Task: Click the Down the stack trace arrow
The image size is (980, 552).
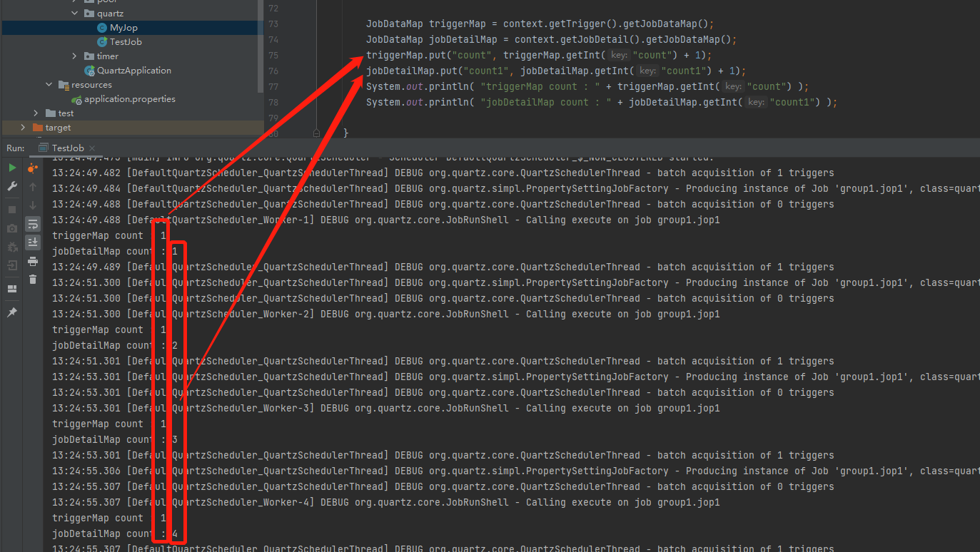Action: (x=33, y=205)
